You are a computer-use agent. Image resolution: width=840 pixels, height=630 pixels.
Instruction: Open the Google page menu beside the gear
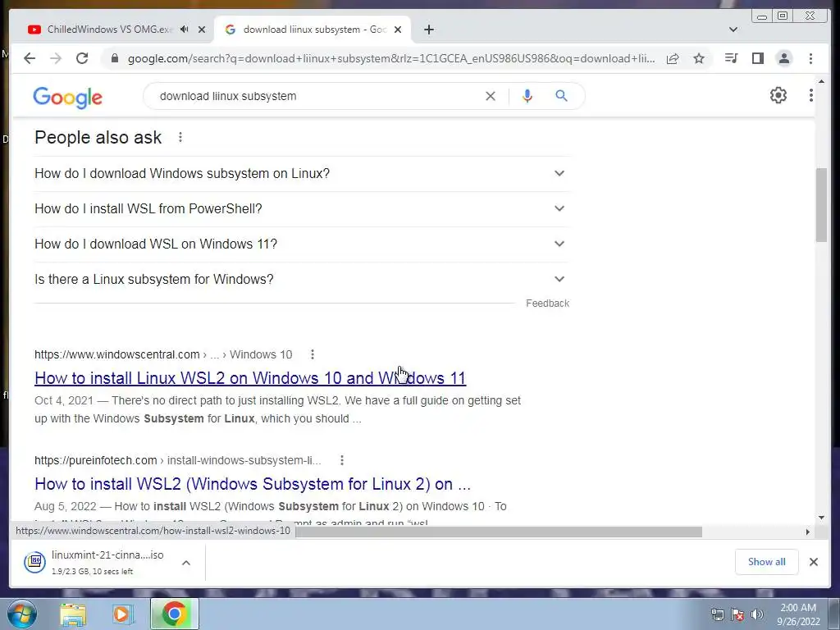[811, 95]
